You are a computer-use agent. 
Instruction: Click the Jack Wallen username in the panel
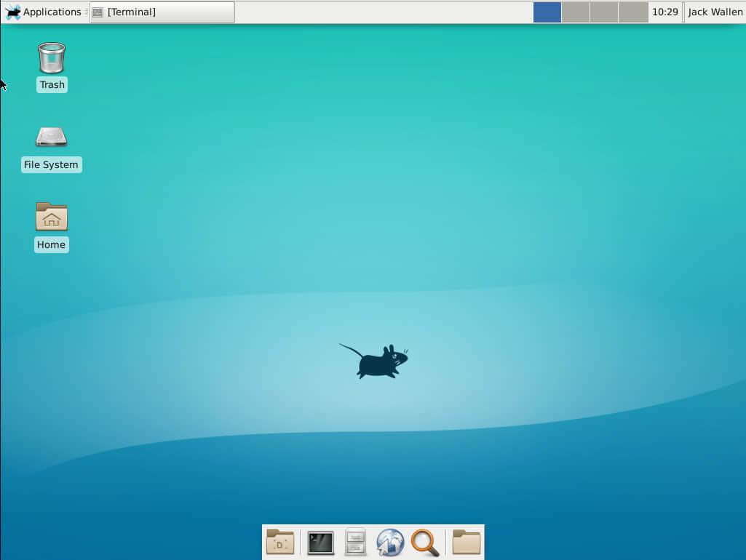714,12
